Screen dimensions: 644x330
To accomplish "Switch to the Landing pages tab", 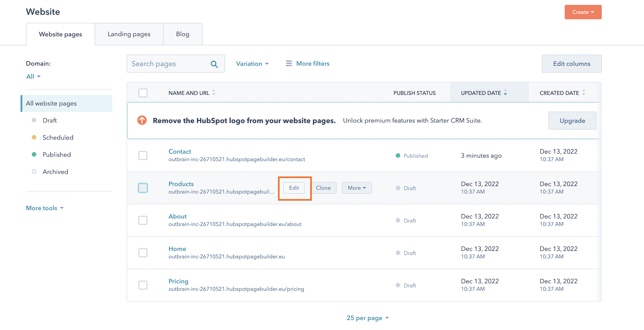I will tap(129, 34).
